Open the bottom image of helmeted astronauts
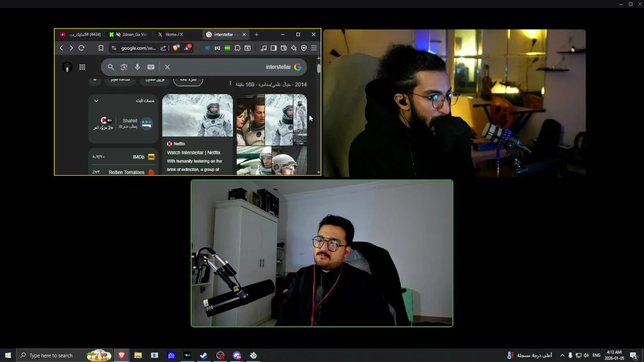This screenshot has width=644, height=362. point(272,160)
